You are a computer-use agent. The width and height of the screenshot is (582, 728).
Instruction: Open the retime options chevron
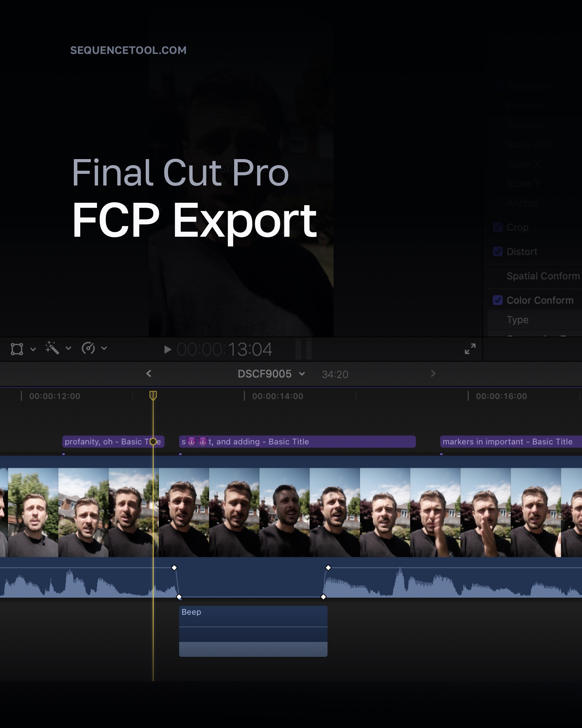[x=104, y=348]
